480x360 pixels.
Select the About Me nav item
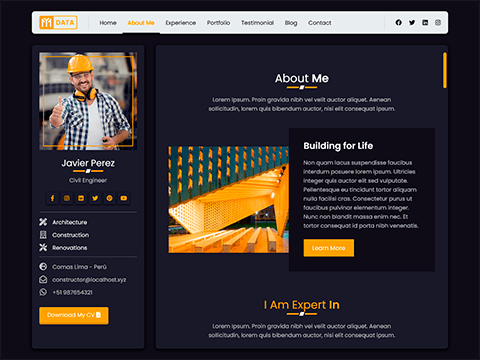[x=141, y=23]
